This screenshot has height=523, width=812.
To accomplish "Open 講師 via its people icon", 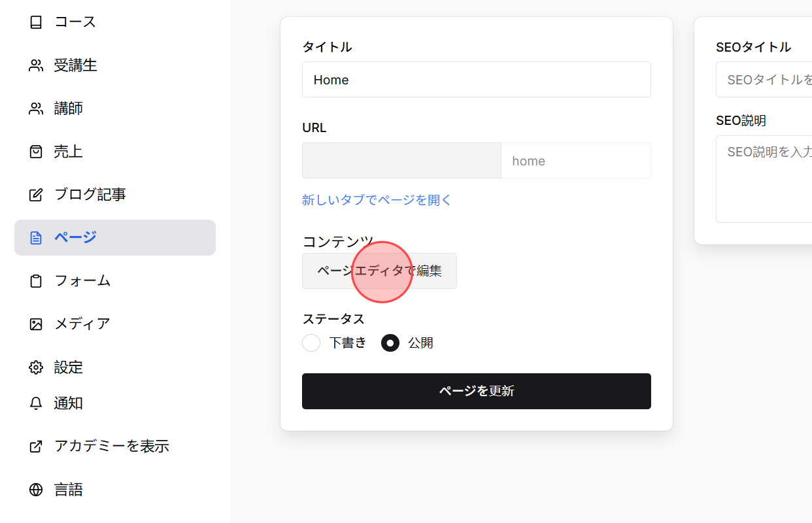I will [x=36, y=108].
